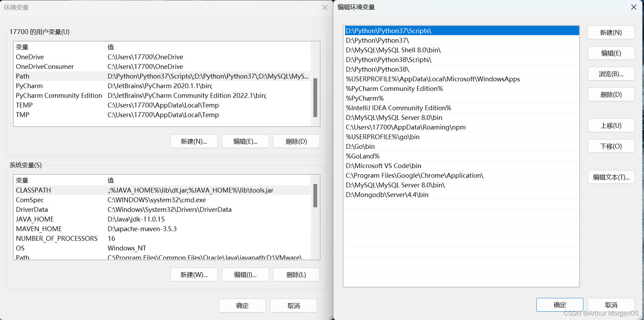Viewport: 644px width, 320px height.
Task: Select the MAVEN_HOME system variable row
Action: [162, 229]
